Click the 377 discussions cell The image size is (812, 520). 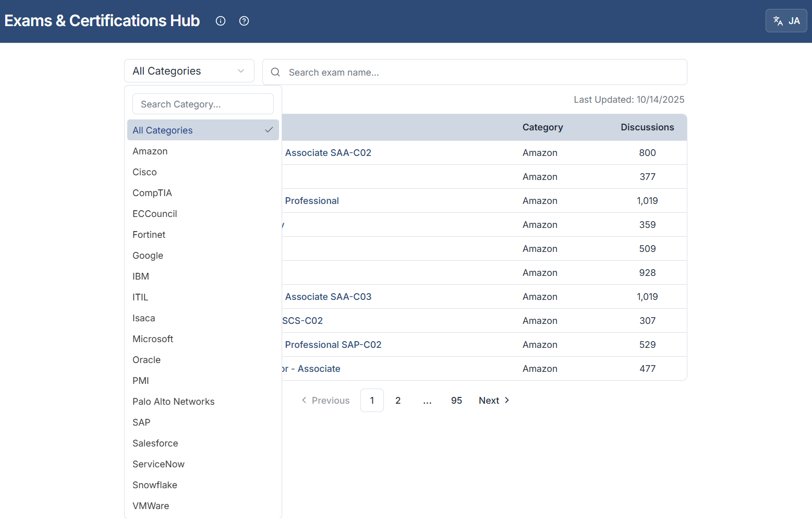coord(647,177)
